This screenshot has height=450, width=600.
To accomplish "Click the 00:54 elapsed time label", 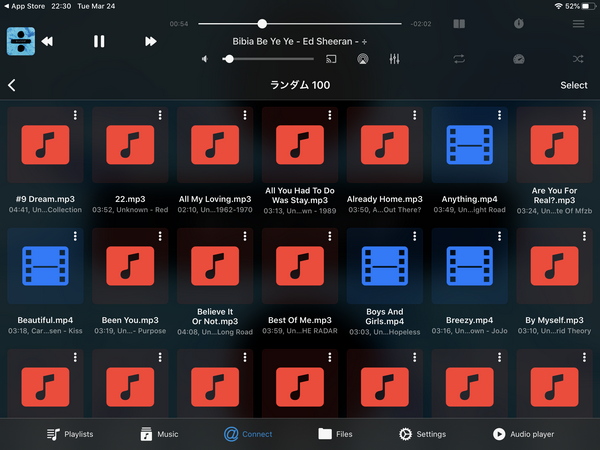I will point(179,24).
